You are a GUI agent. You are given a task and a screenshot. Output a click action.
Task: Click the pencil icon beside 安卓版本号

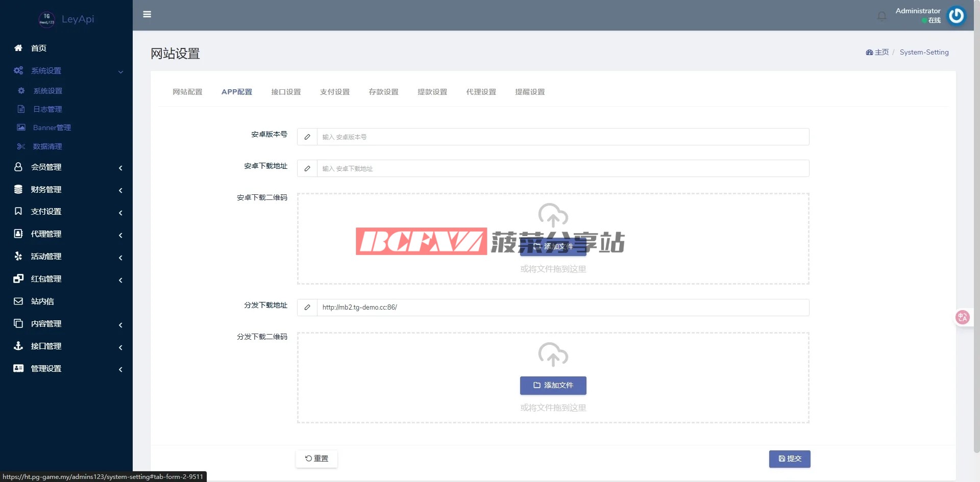(x=307, y=137)
